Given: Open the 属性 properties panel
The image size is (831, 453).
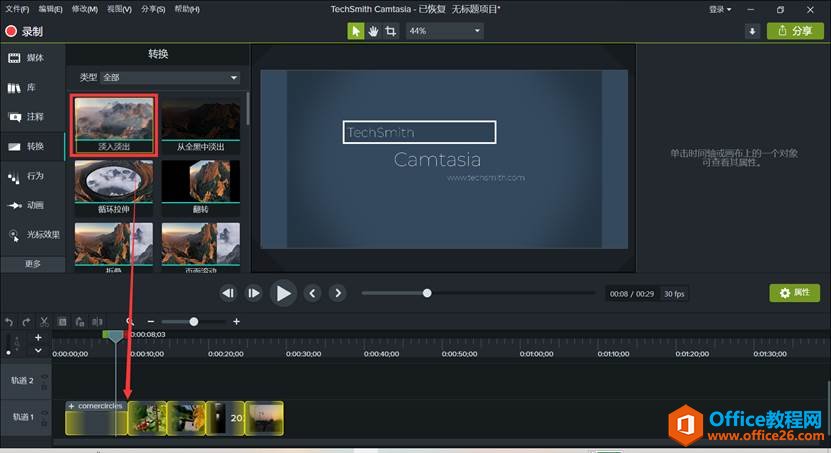Looking at the screenshot, I should tap(794, 292).
